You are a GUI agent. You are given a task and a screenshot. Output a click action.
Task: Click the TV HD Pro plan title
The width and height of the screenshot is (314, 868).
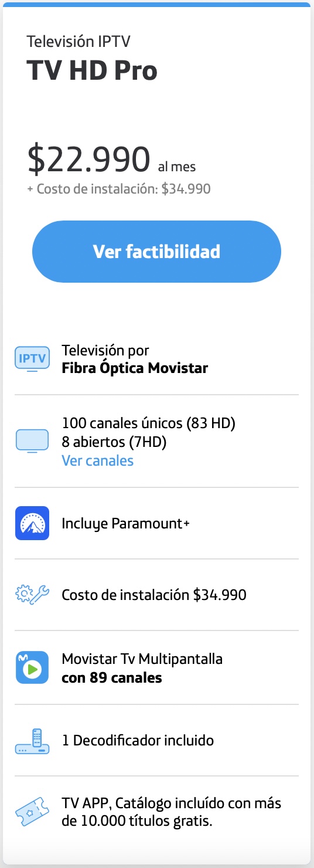92,70
